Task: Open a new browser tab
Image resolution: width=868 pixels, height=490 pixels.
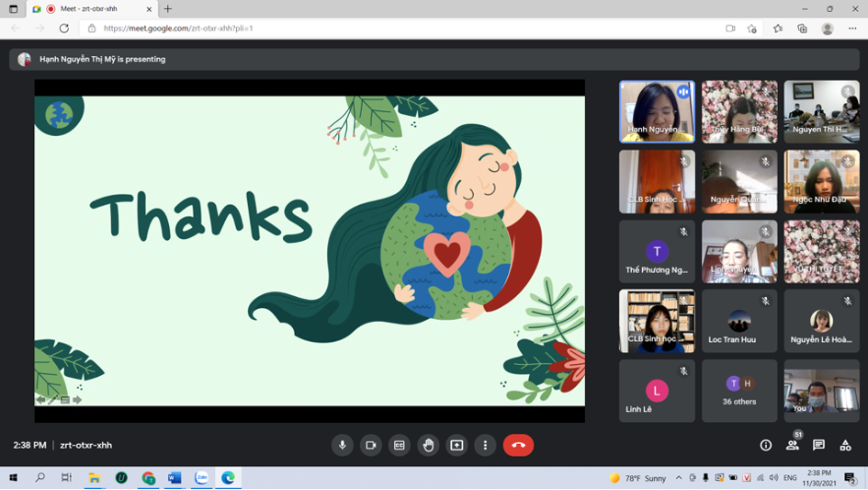Action: 168,9
